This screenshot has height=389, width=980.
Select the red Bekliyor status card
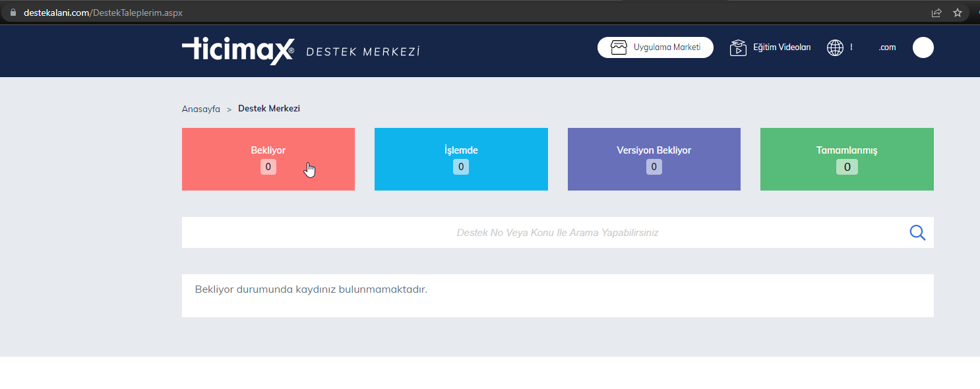(x=268, y=159)
